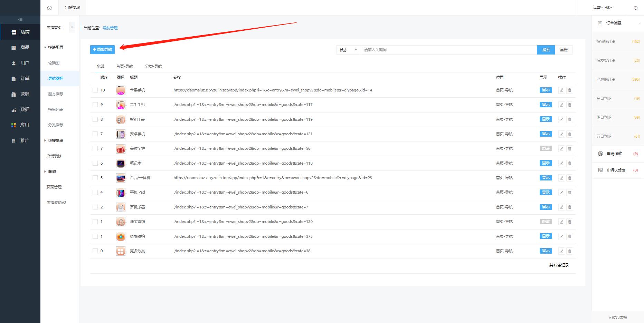Select the checkbox for 更多分类 row
The height and width of the screenshot is (323, 644).
coord(95,251)
